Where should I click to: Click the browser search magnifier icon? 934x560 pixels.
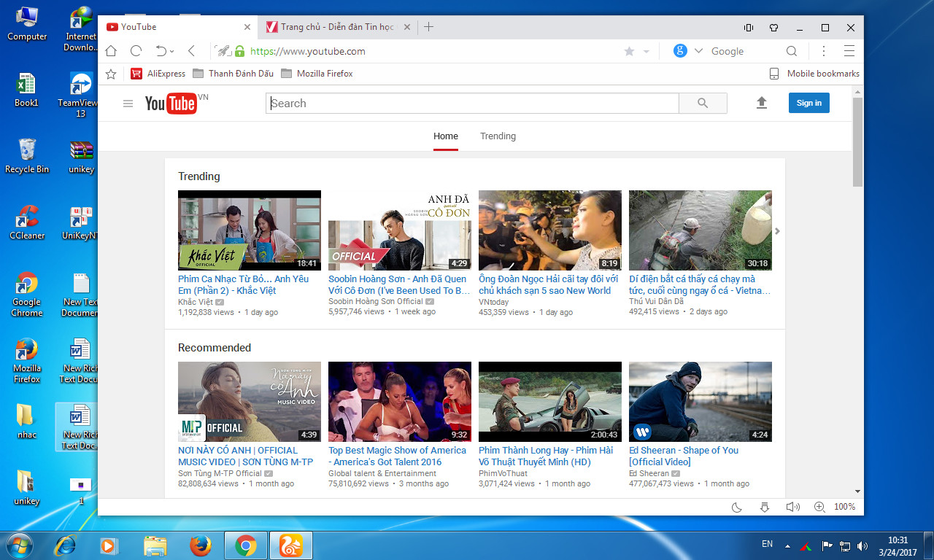[x=792, y=51]
